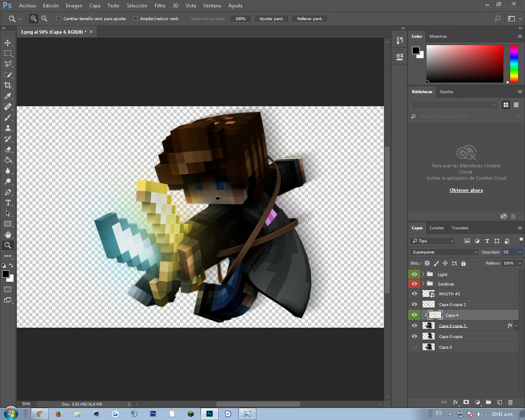Open the Opacidad slider dropdown arrow
Screen dimensions: 525x420
click(x=520, y=252)
